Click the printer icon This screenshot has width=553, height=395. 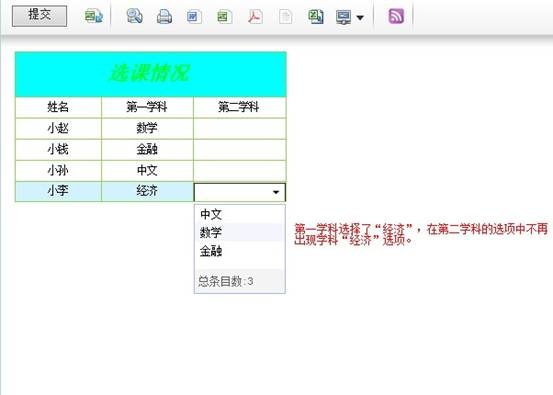tap(164, 17)
